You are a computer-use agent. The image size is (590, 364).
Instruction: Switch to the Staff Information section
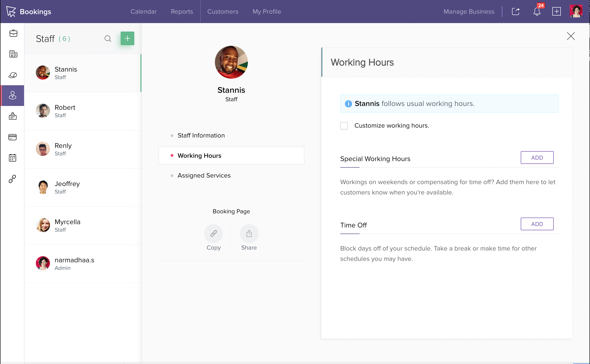pos(201,136)
